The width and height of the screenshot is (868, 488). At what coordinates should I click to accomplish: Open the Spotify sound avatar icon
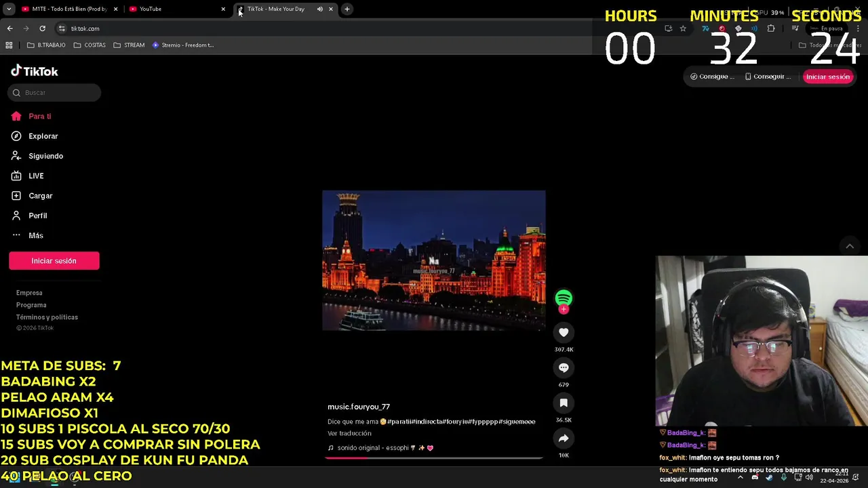(564, 298)
